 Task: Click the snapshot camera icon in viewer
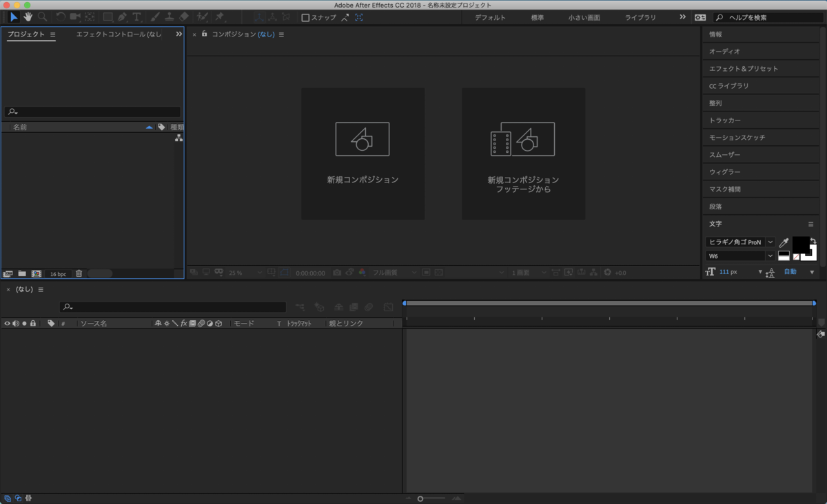point(337,273)
